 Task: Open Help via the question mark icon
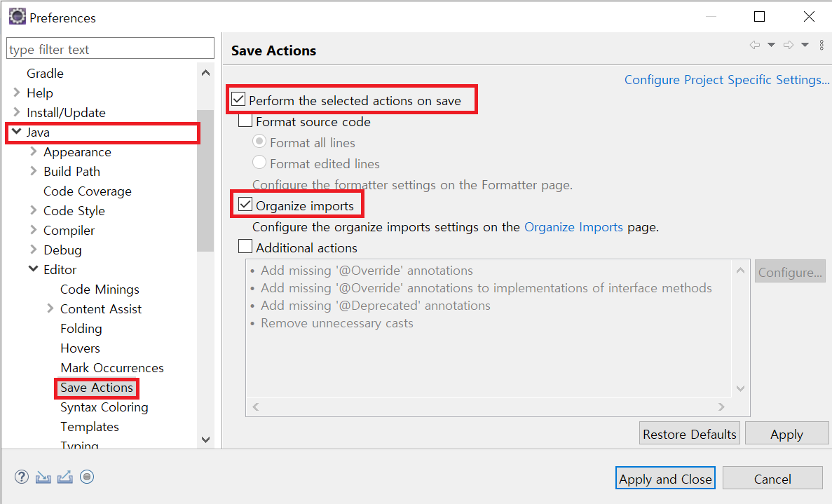click(21, 477)
